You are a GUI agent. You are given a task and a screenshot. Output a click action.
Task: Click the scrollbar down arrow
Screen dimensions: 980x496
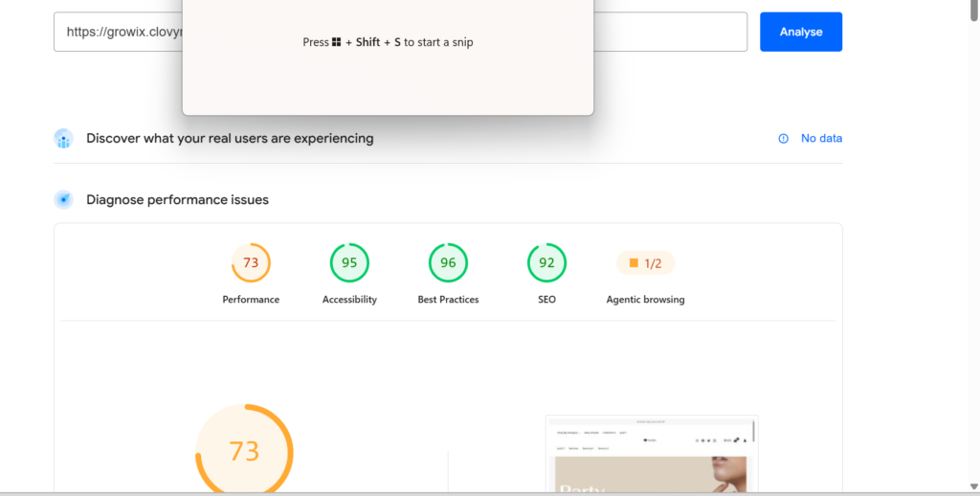click(973, 487)
